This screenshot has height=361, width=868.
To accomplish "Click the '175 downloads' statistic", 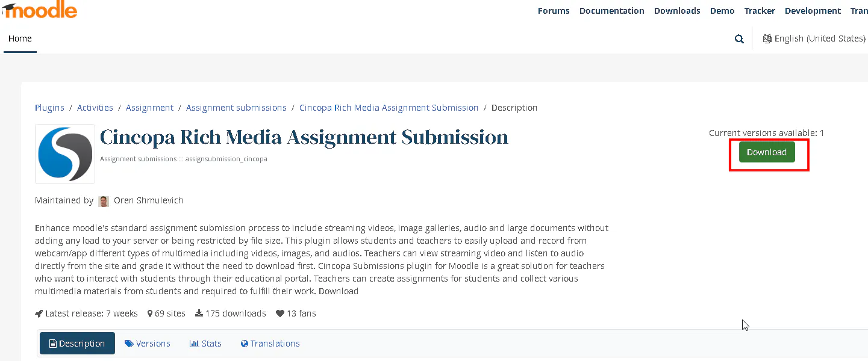I will point(230,313).
